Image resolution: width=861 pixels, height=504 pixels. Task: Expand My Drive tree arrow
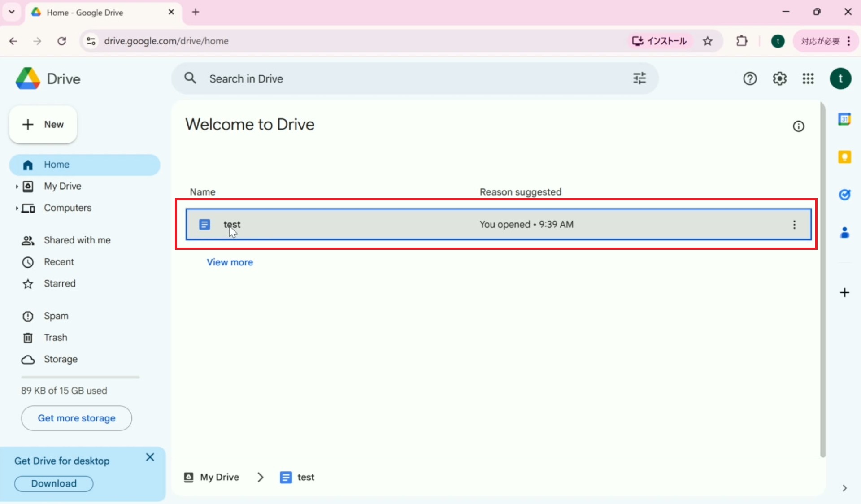click(17, 187)
